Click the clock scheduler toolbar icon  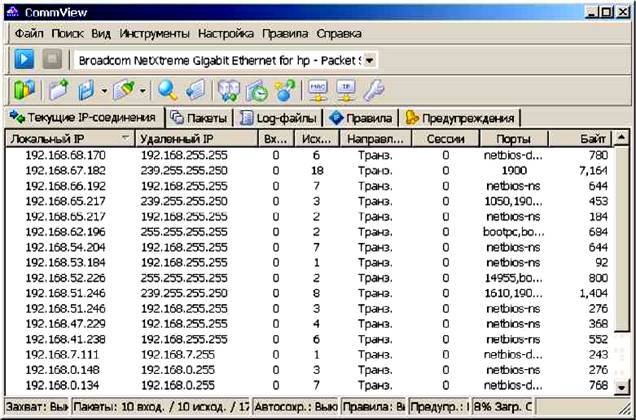[x=256, y=91]
